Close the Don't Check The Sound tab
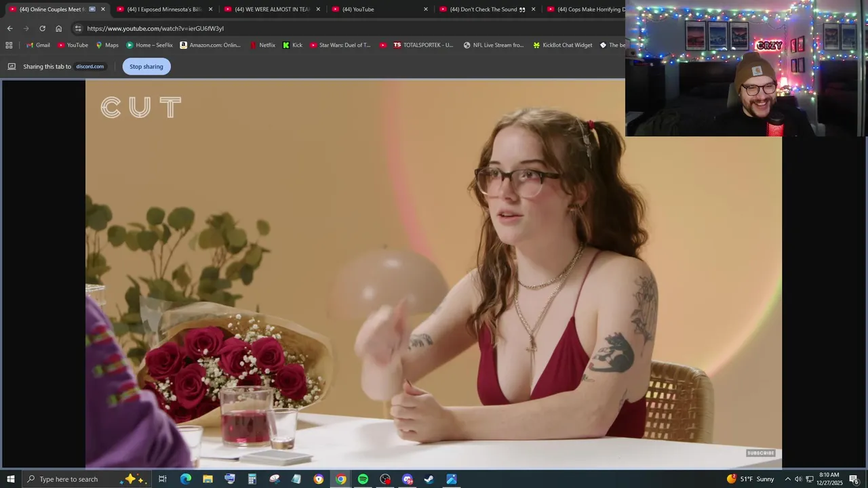868x488 pixels. click(533, 9)
